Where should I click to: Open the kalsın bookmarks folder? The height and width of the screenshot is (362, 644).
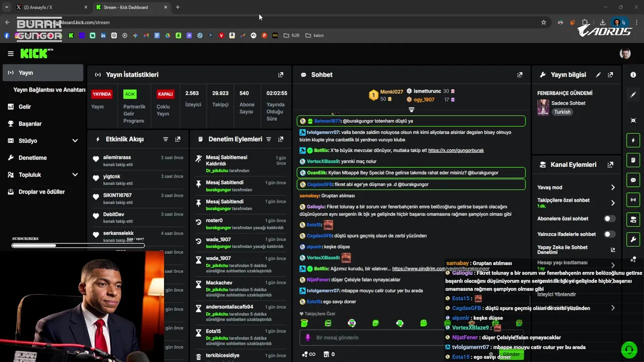(314, 35)
